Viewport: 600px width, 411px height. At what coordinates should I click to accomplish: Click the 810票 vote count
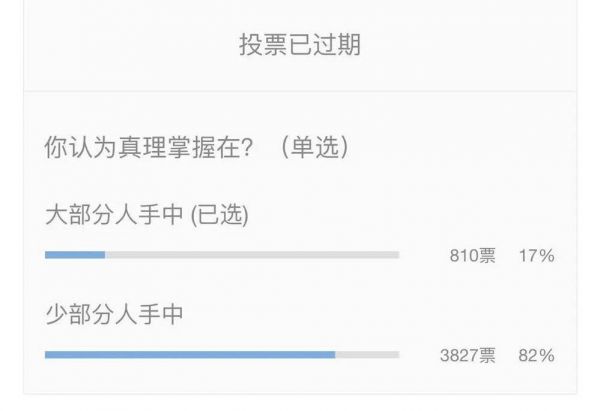[x=472, y=256]
